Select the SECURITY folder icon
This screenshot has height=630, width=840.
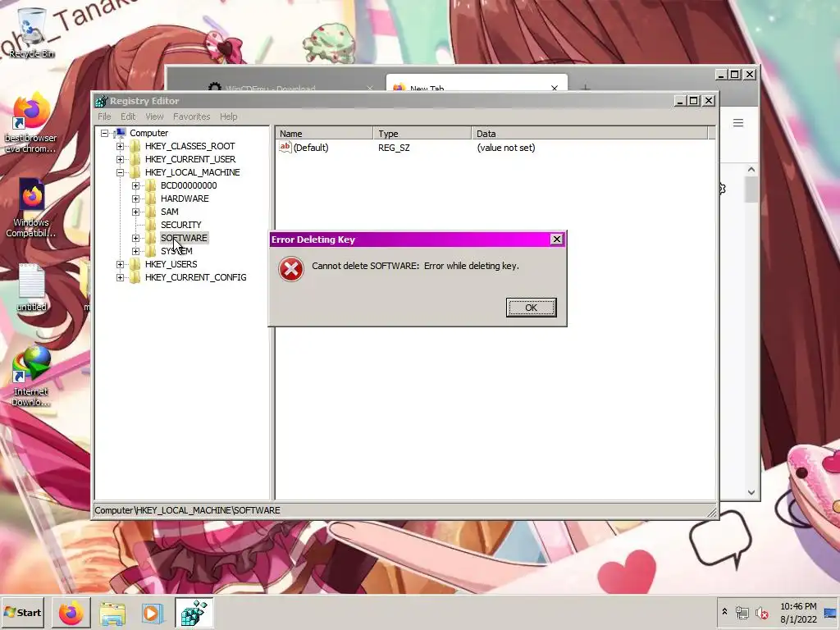[x=151, y=225]
